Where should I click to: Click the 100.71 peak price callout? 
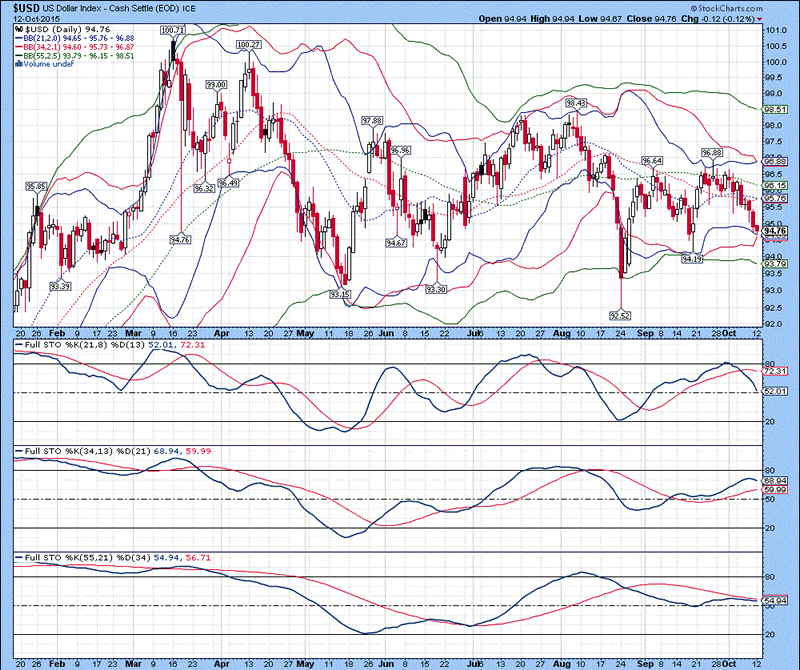pyautogui.click(x=173, y=31)
